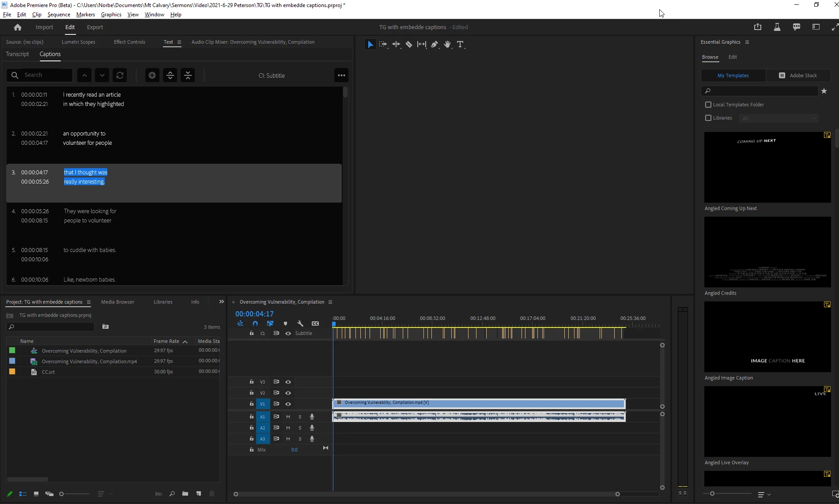Open caption track options CC icon

pyautogui.click(x=315, y=323)
